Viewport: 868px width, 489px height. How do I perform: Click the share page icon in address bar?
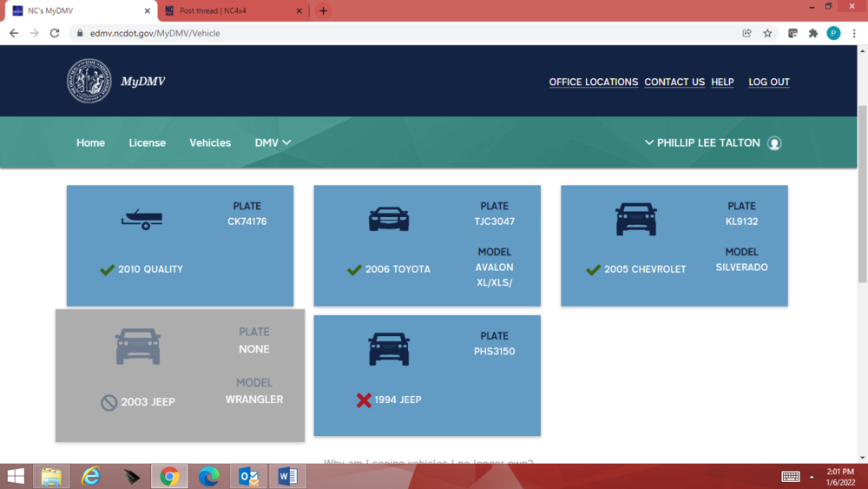(x=746, y=33)
